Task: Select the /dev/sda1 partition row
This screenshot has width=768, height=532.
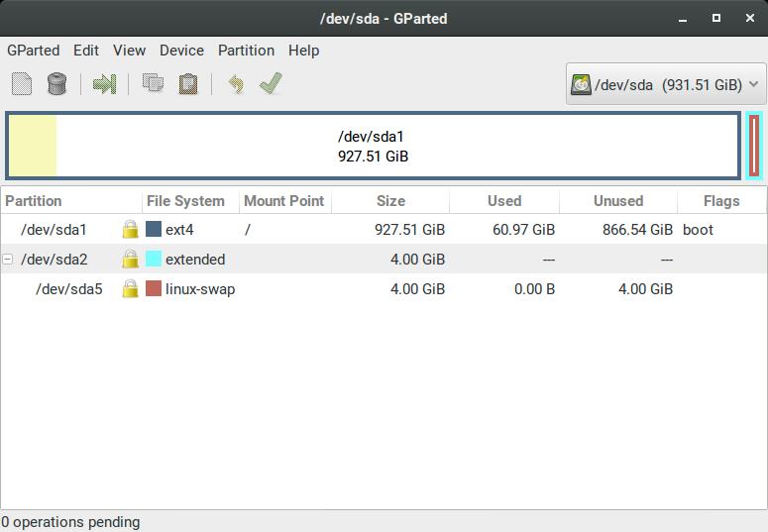Action: pyautogui.click(x=384, y=229)
